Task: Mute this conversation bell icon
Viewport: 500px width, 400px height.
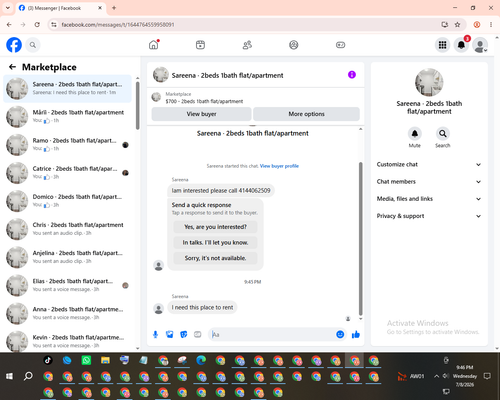Action: pos(414,134)
